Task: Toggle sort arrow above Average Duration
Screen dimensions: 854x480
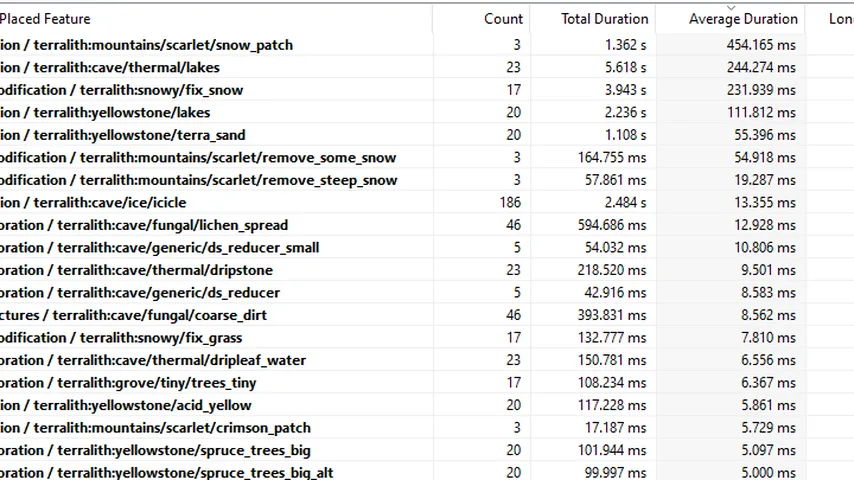Action: [x=731, y=7]
